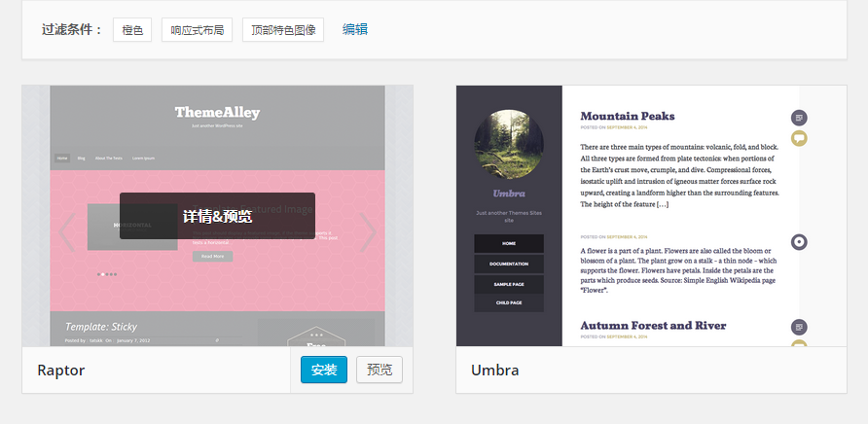Open the 详情&预览 overlay on Raptor
The height and width of the screenshot is (424, 868).
[x=218, y=216]
